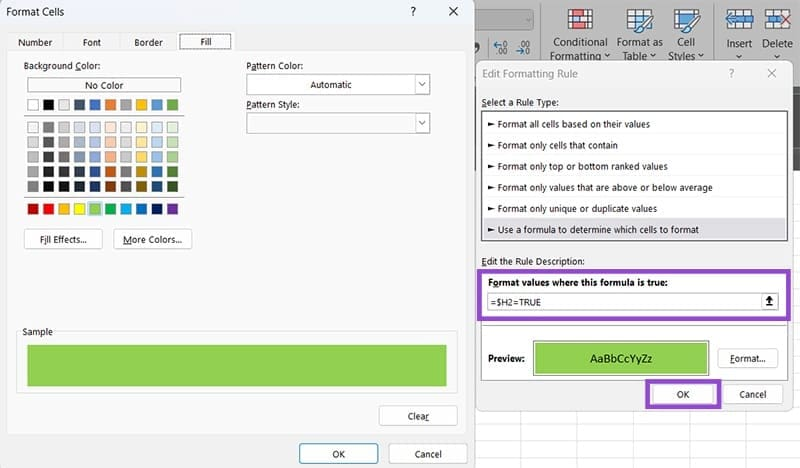
Task: Switch to the Number tab
Action: [x=35, y=42]
